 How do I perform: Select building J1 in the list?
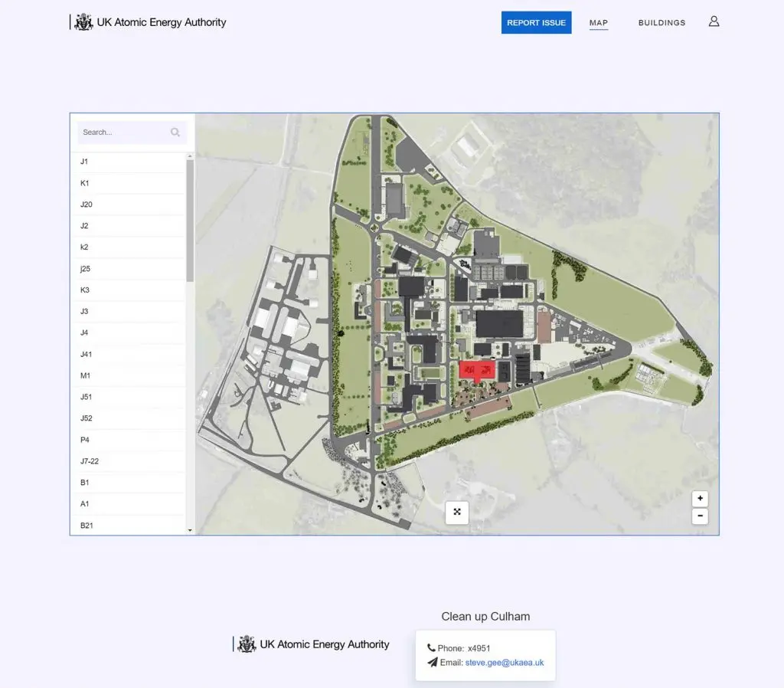tap(85, 162)
